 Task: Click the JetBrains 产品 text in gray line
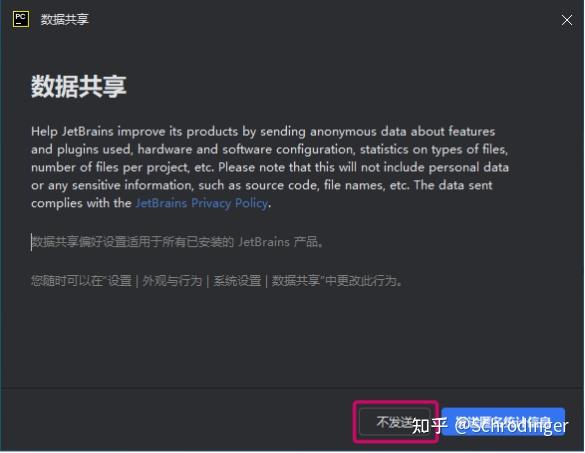(x=278, y=242)
